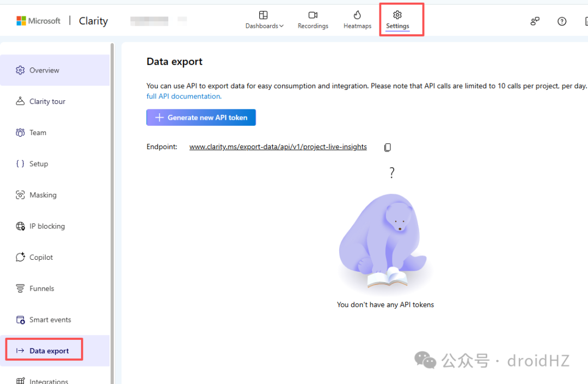The image size is (588, 384).
Task: Open the Settings tab gear icon
Action: pos(397,15)
